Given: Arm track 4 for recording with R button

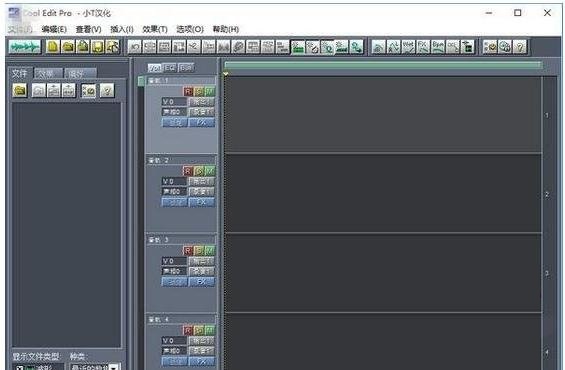Looking at the screenshot, I should (x=188, y=330).
